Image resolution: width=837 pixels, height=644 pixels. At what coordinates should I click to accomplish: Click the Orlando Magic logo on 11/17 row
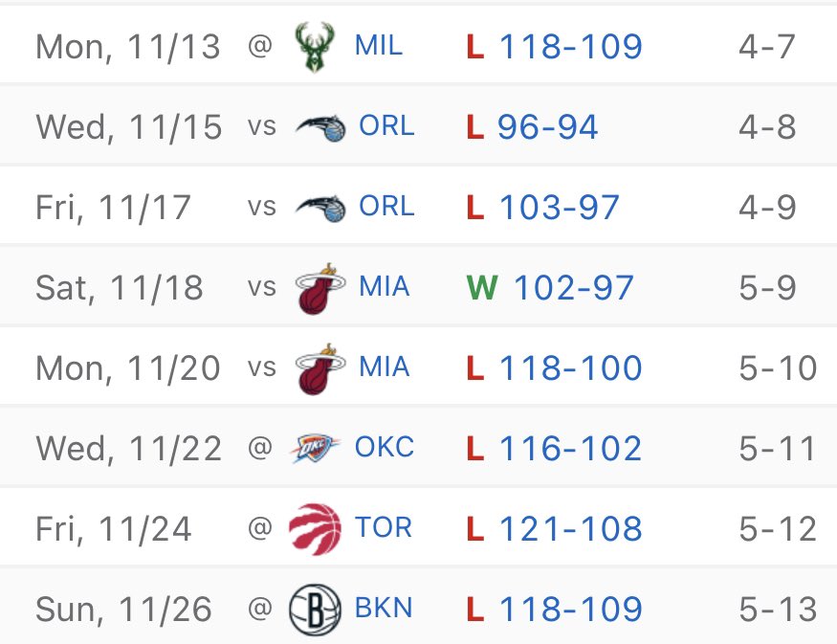coord(320,209)
